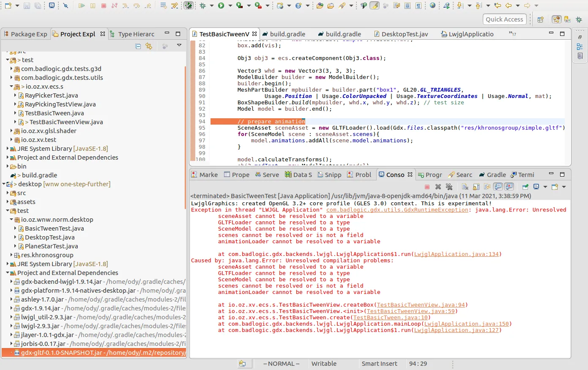
Task: Open Run button dropdown arrow
Action: click(x=230, y=5)
